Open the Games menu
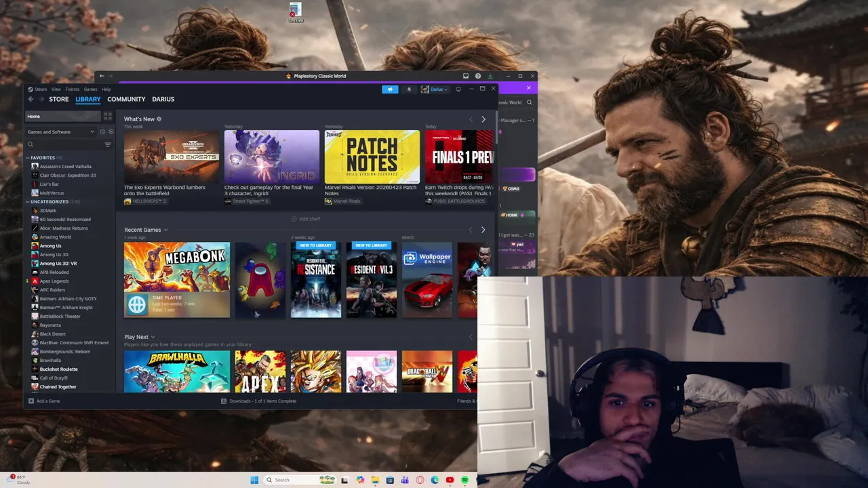 click(90, 89)
